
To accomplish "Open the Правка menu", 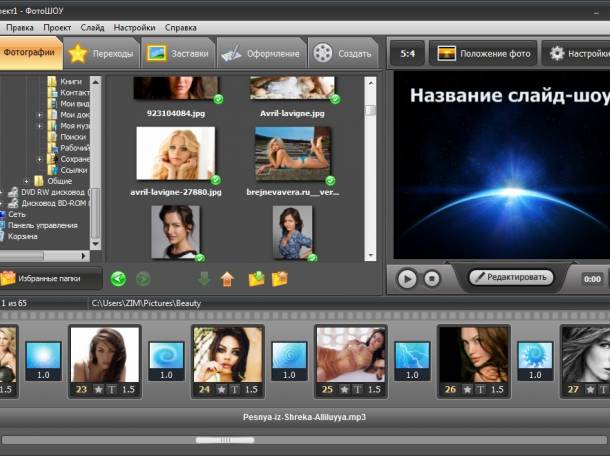I will point(19,28).
